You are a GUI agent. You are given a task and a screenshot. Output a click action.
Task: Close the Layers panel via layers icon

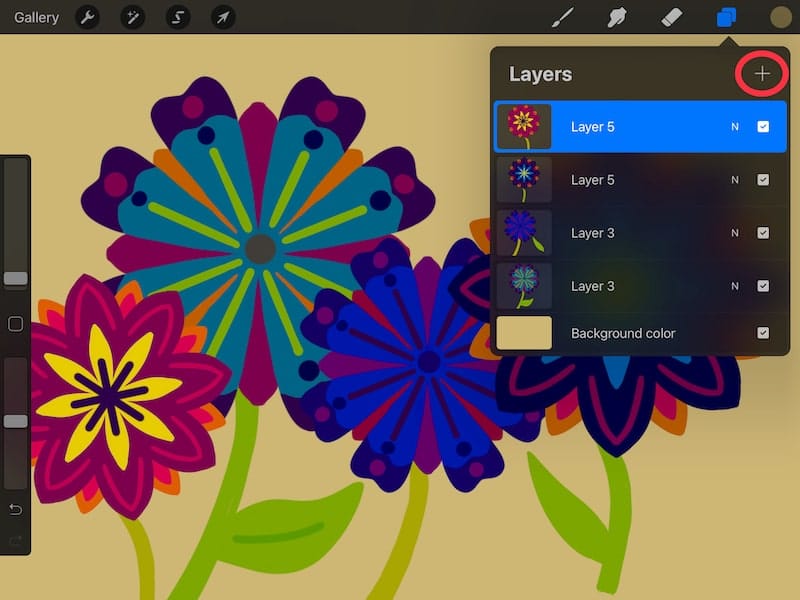coord(726,17)
